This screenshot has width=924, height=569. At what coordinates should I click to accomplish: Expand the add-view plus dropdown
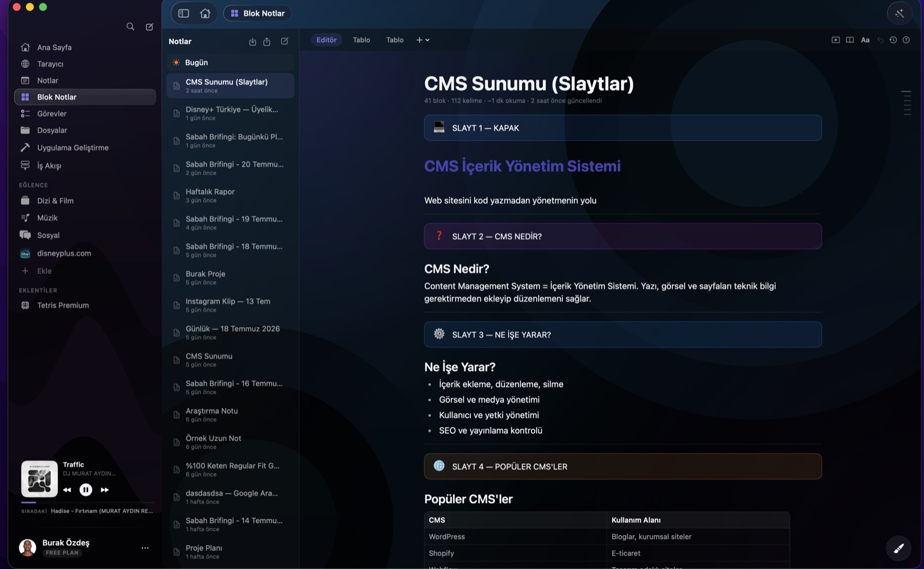[x=423, y=40]
